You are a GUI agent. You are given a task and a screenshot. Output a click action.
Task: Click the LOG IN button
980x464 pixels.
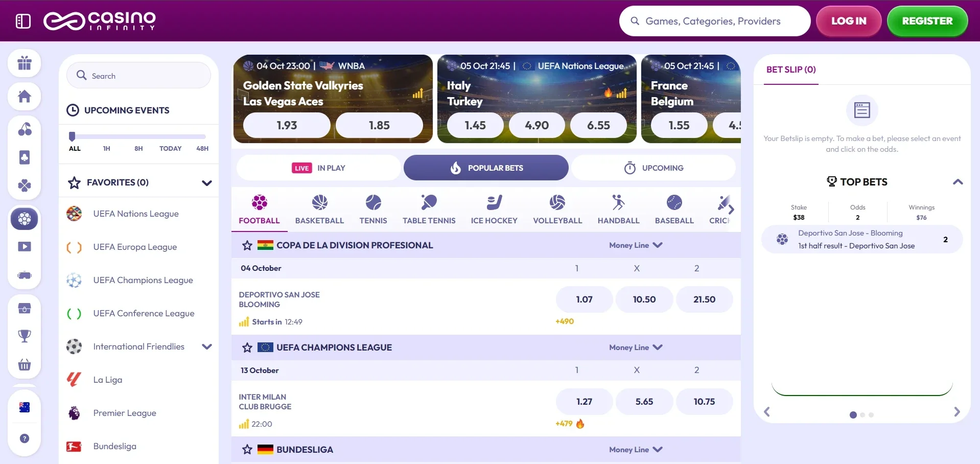pos(849,21)
